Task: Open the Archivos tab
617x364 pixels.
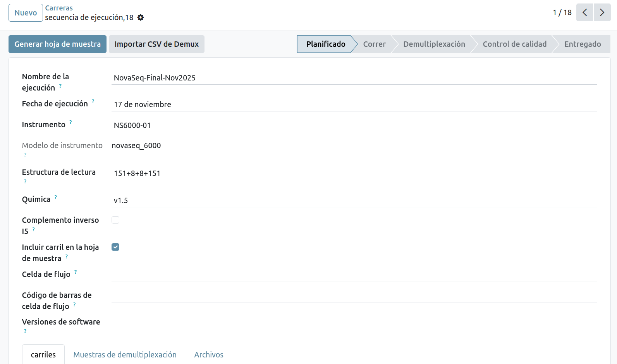Action: point(209,355)
